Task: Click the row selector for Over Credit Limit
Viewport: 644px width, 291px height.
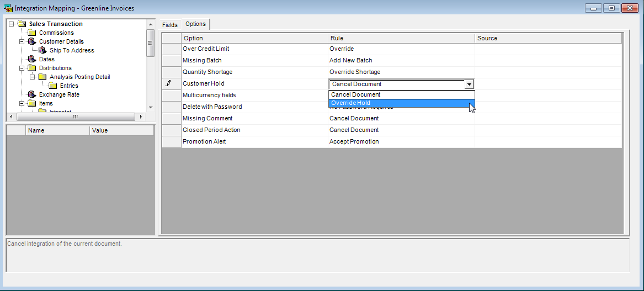Action: tap(172, 49)
